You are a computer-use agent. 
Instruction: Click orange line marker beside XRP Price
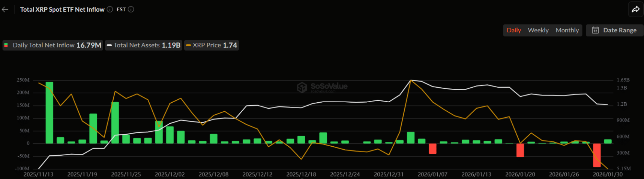[x=189, y=46]
